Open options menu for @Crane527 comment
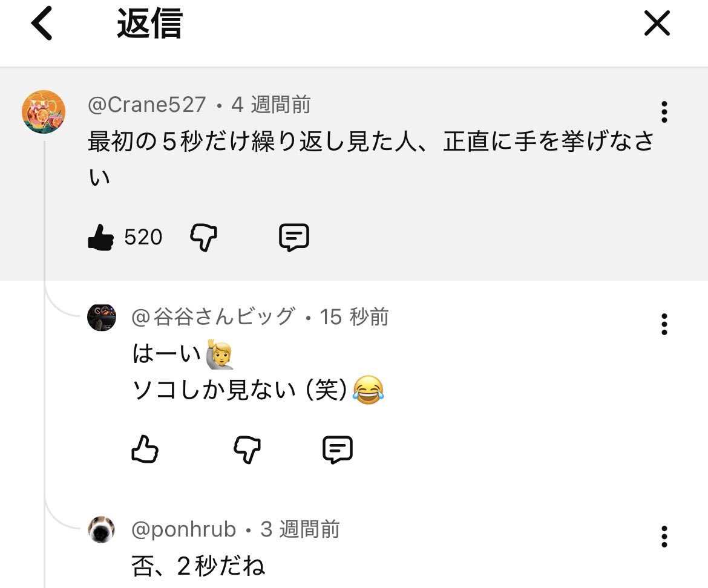The image size is (708, 588). (664, 112)
